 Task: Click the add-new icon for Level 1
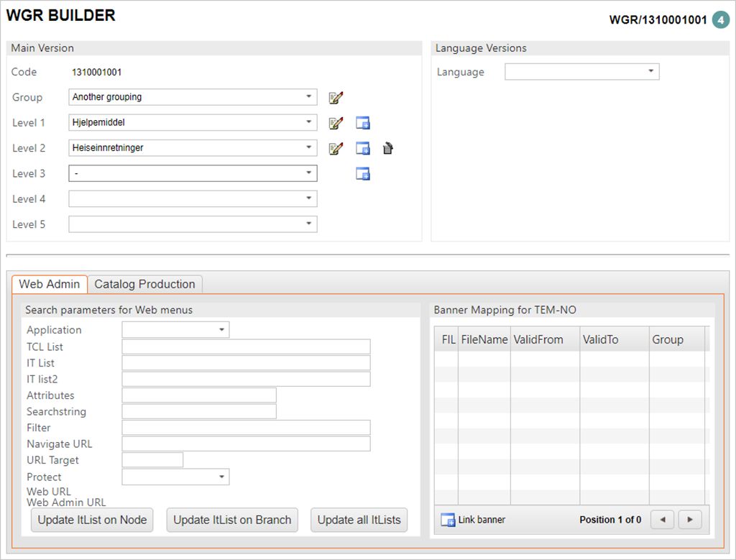363,123
